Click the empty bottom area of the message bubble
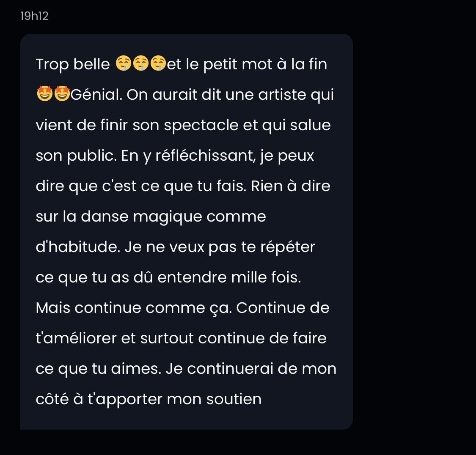This screenshot has height=455, width=476. tap(187, 420)
